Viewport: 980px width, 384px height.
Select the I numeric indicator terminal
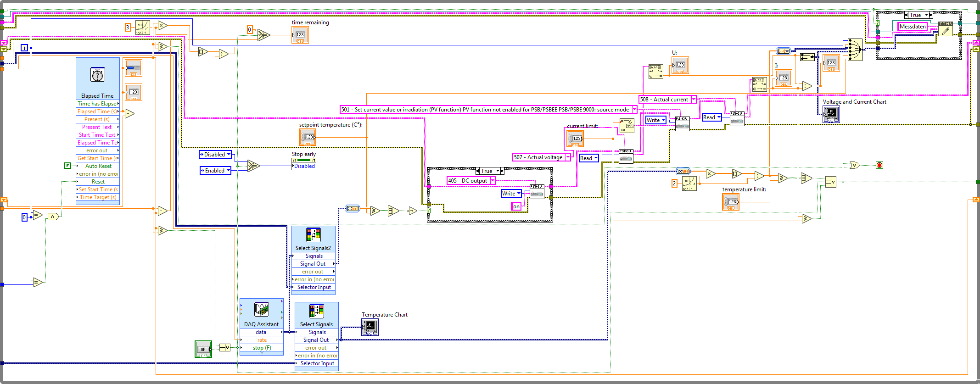pos(783,78)
